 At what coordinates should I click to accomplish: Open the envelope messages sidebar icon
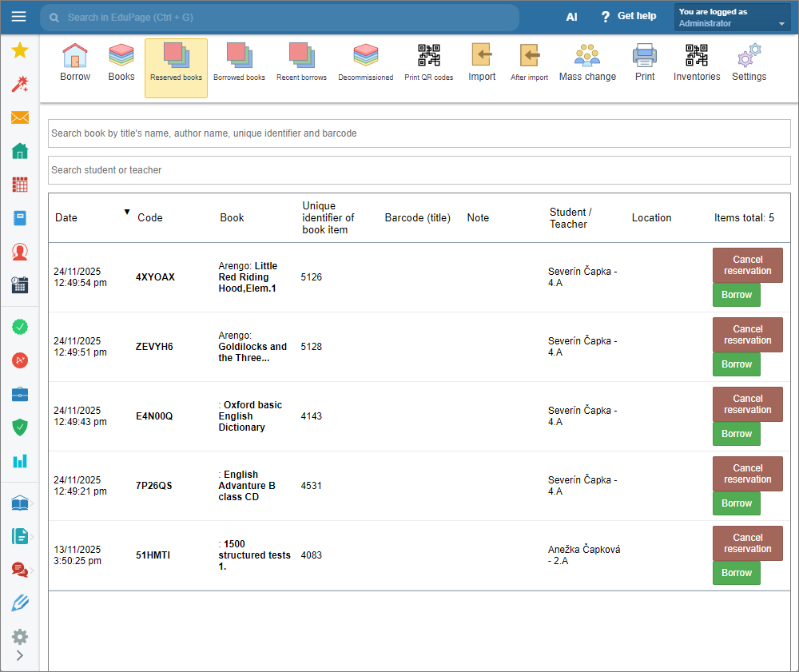(20, 118)
